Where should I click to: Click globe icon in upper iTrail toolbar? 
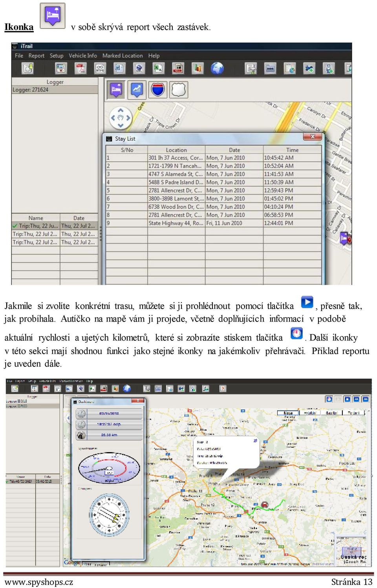click(x=217, y=69)
